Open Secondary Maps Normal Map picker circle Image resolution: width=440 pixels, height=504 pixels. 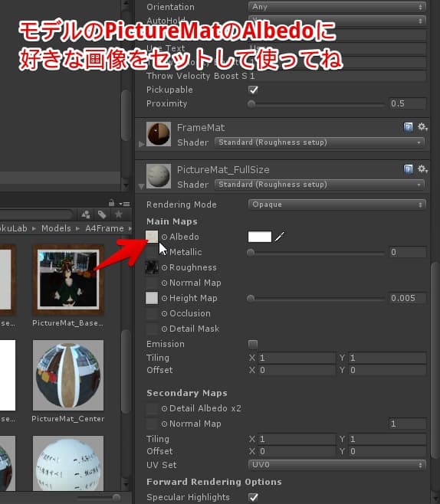[x=164, y=424]
